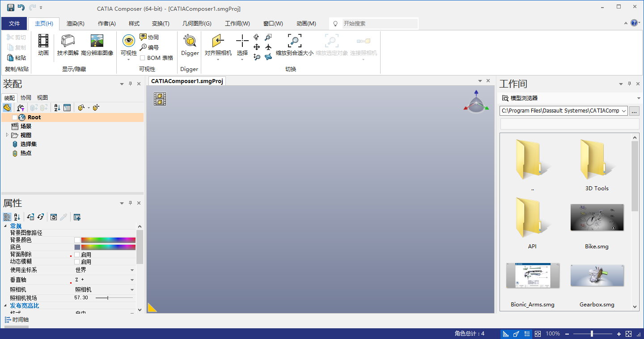The image size is (644, 339).
Task: Click the 动画 (Animation) filmstrip icon
Action: (x=43, y=42)
